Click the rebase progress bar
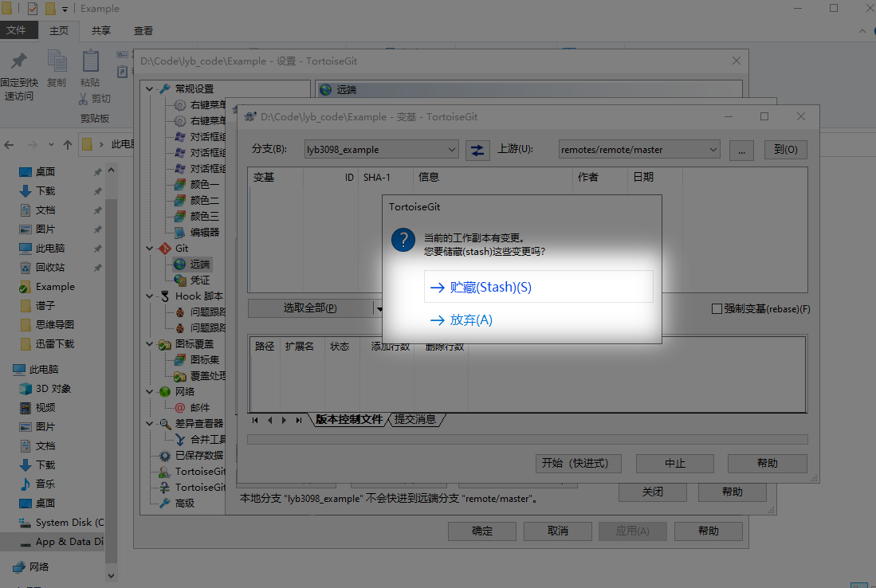 point(528,440)
